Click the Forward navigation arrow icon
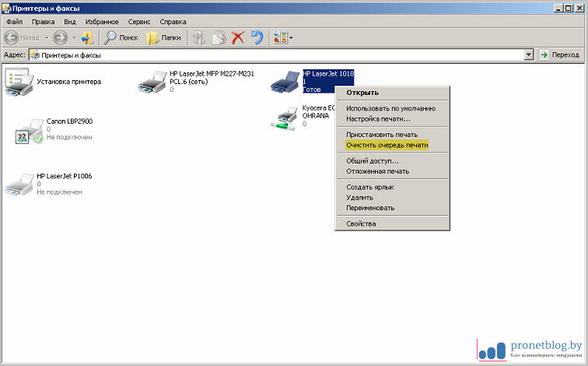The height and width of the screenshot is (366, 588). click(61, 37)
